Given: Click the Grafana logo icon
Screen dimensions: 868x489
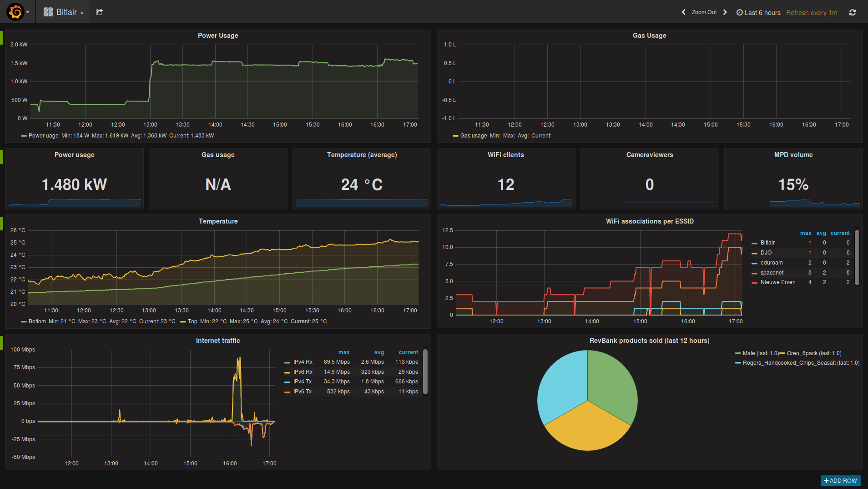Looking at the screenshot, I should 15,12.
